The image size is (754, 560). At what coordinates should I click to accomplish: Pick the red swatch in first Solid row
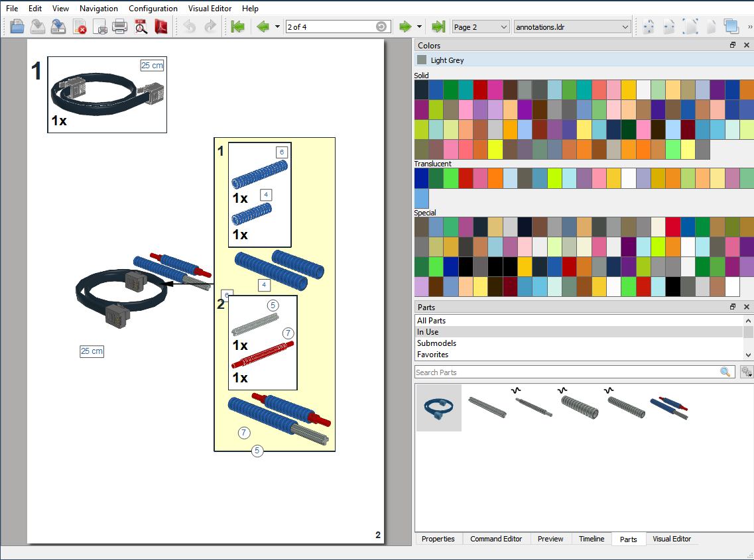(480, 90)
